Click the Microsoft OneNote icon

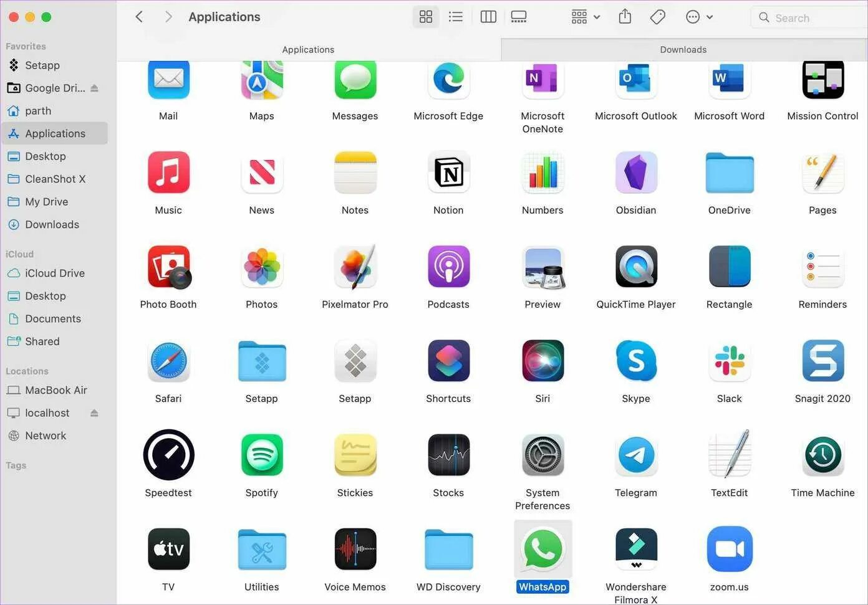click(542, 80)
